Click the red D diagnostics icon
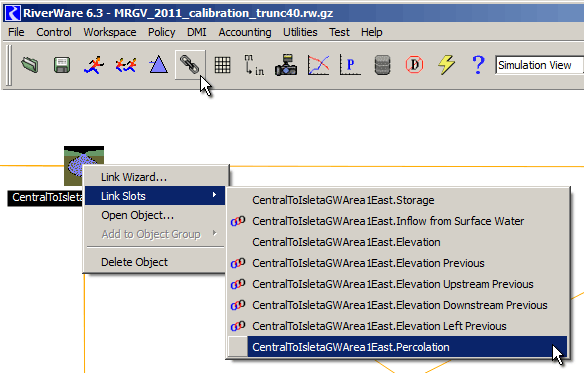This screenshot has width=584, height=373. [414, 65]
